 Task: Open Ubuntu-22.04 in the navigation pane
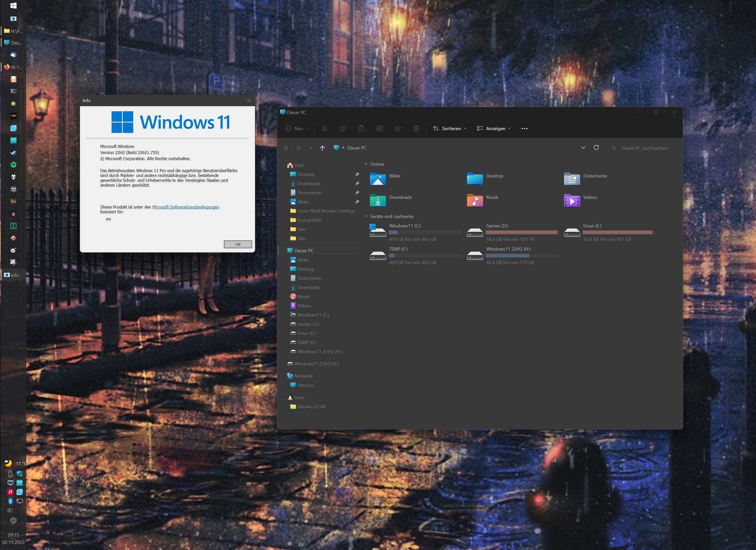(308, 407)
